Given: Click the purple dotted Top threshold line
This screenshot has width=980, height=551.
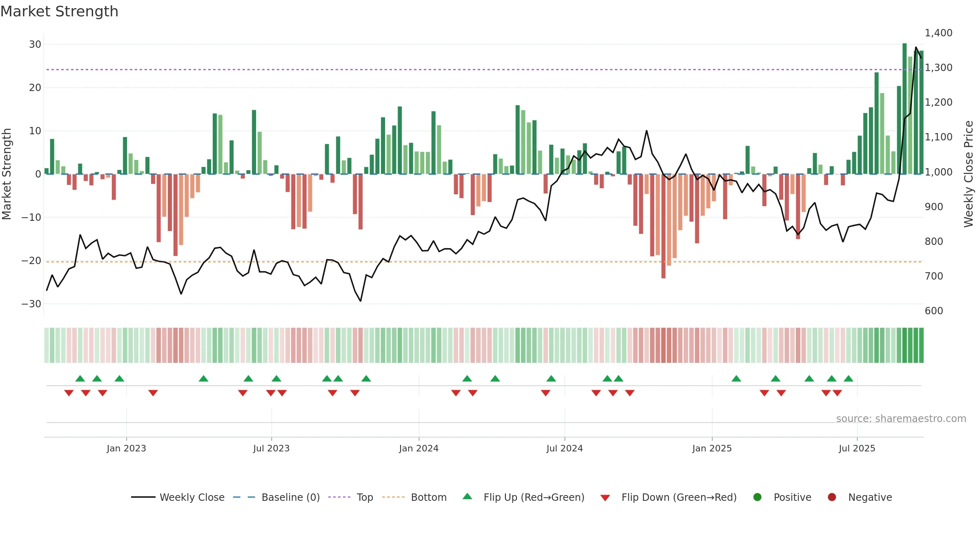Looking at the screenshot, I should 484,69.
